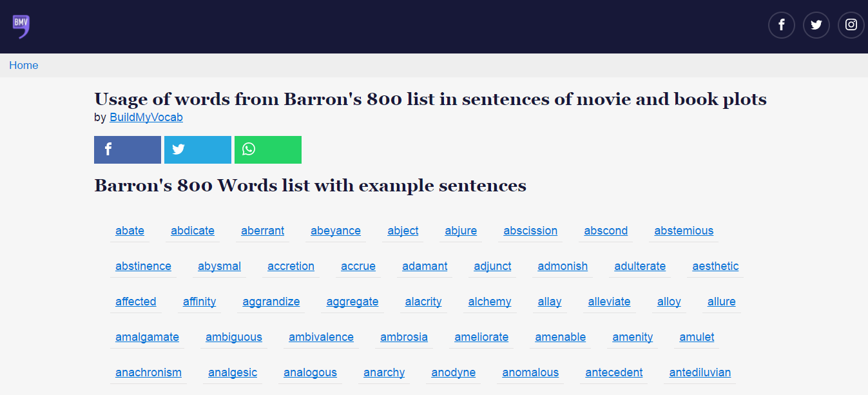The height and width of the screenshot is (395, 868).
Task: Open the entry for 'abscond'
Action: coord(605,231)
